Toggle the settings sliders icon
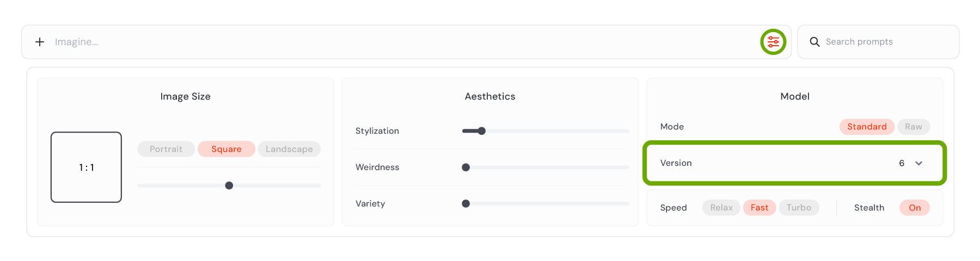 tap(773, 42)
